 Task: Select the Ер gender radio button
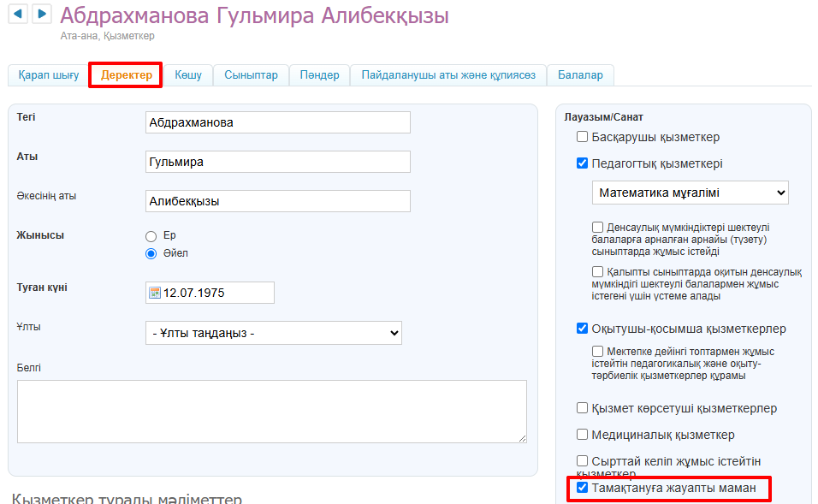coord(151,235)
